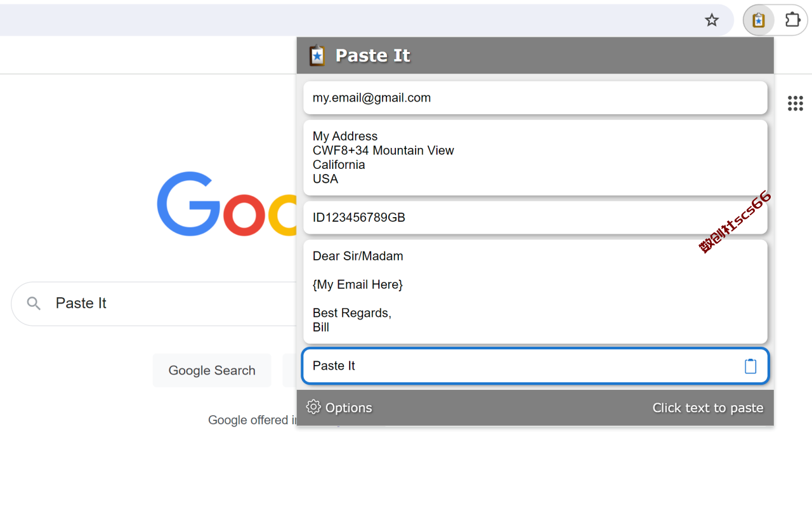812x508 pixels.
Task: Click the bookmark star icon in address bar
Action: tap(712, 20)
